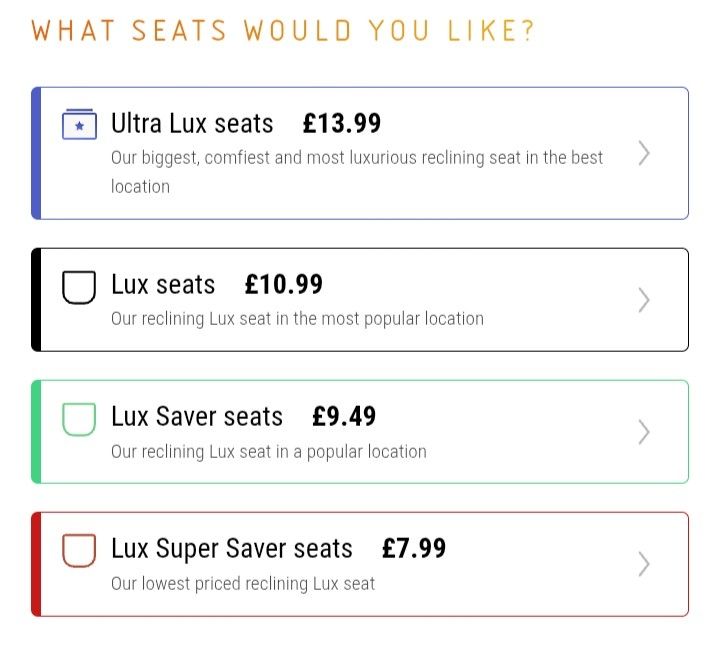
Task: Open the Lux seats chevron arrow
Action: pyautogui.click(x=644, y=300)
